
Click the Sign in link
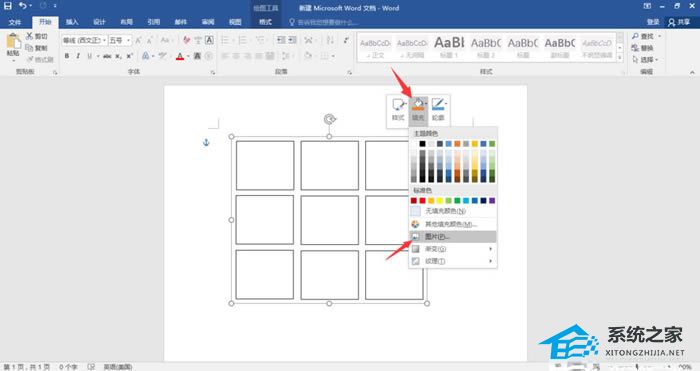(653, 22)
